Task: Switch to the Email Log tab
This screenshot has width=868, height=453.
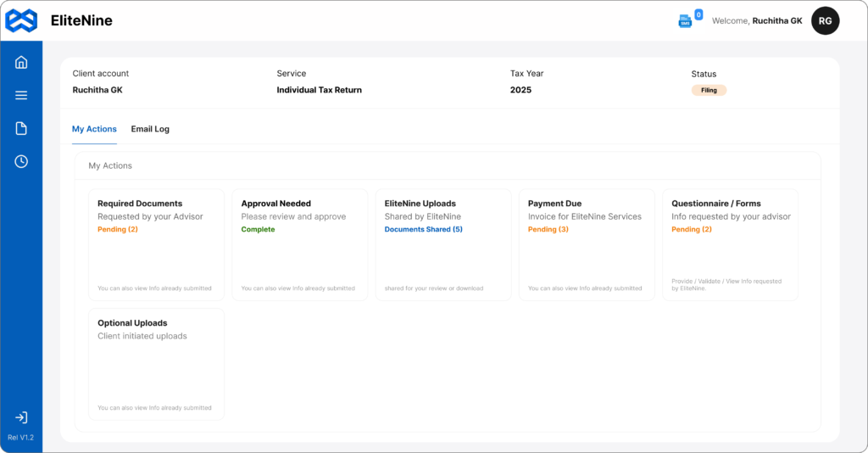Action: click(x=150, y=129)
